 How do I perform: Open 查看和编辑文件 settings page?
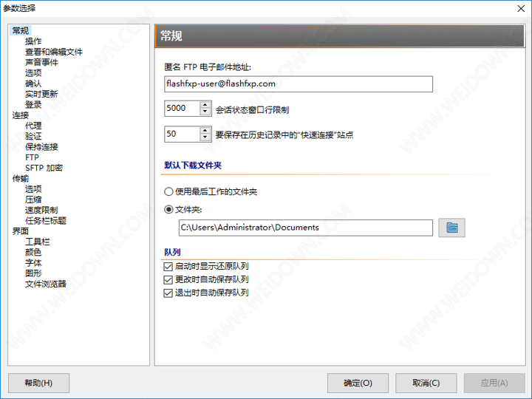[x=54, y=52]
